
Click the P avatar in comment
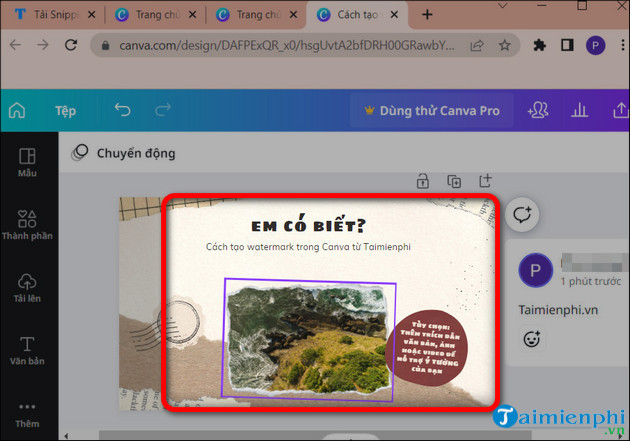click(x=536, y=270)
